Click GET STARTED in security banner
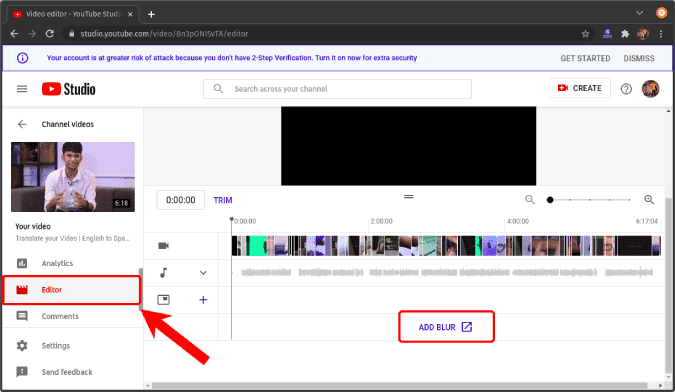This screenshot has height=392, width=675. (585, 58)
